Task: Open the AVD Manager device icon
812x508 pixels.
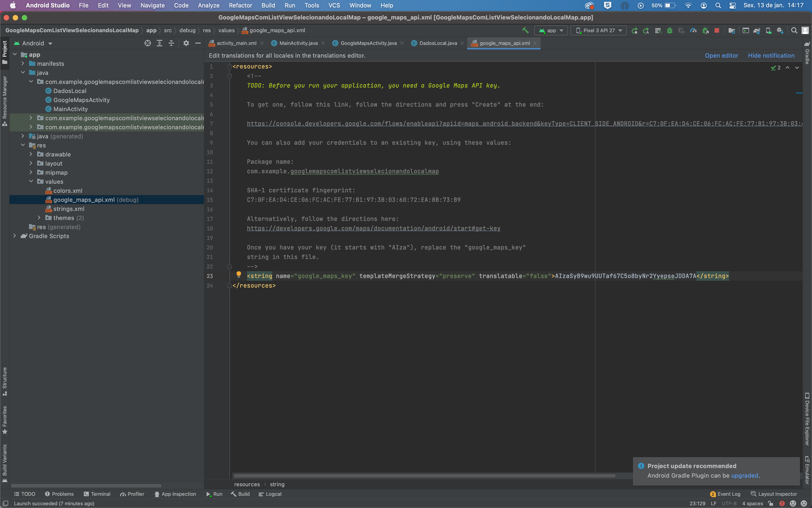Action: pyautogui.click(x=768, y=31)
